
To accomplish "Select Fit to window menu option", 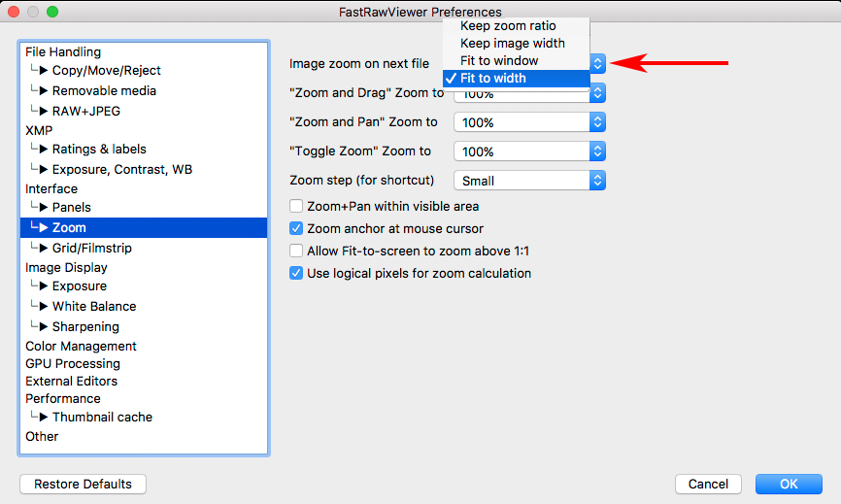I will click(499, 60).
